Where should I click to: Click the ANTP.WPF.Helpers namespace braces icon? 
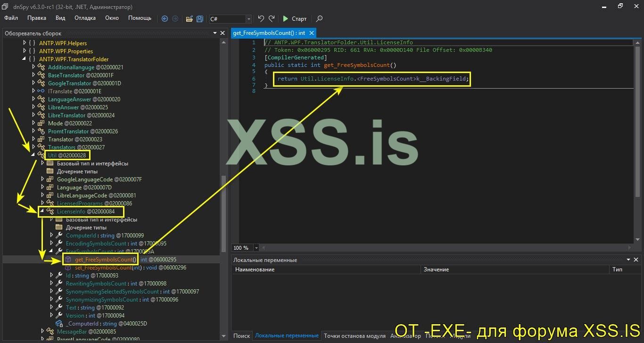point(32,43)
